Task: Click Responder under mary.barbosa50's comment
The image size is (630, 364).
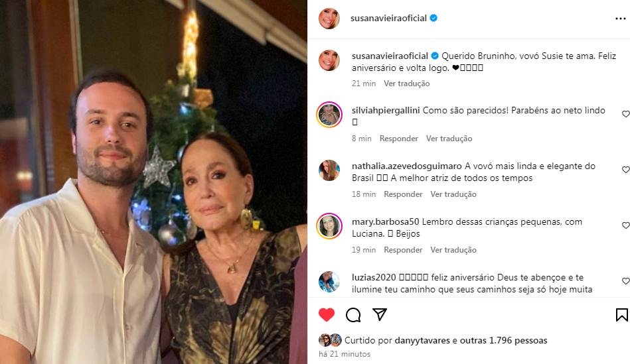Action: 403,250
